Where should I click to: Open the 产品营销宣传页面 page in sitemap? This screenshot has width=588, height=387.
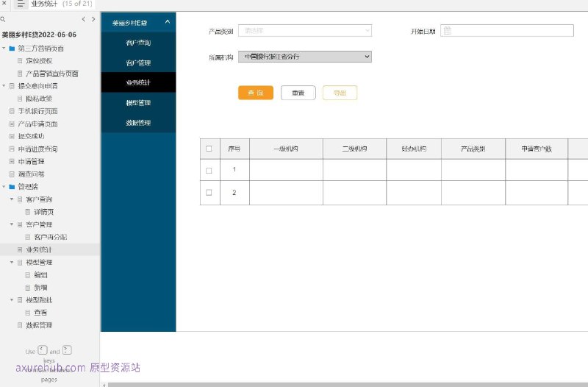coord(52,73)
